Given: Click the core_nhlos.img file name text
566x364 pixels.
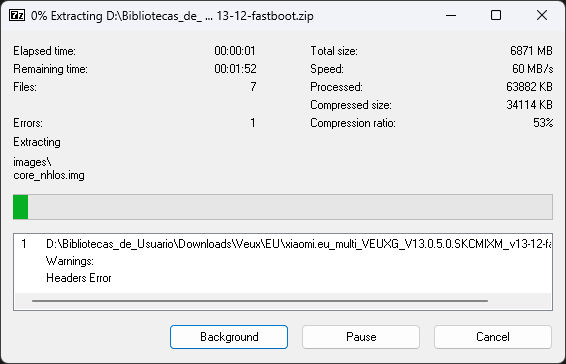Looking at the screenshot, I should coord(49,176).
